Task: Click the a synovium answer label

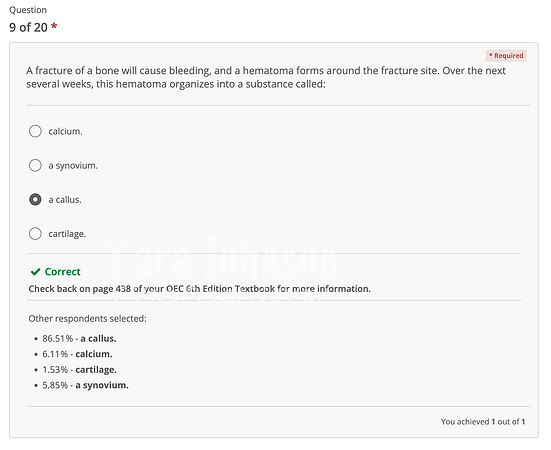Action: click(x=73, y=165)
